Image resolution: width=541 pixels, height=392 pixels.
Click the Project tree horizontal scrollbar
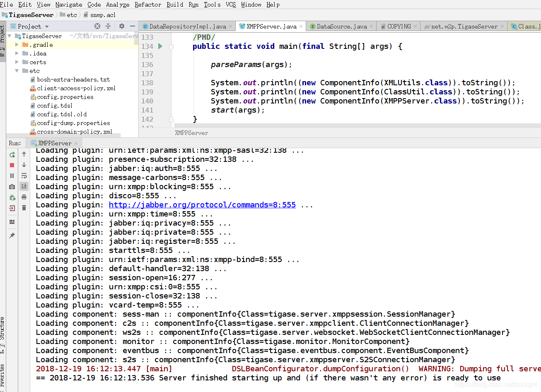pyautogui.click(x=63, y=135)
